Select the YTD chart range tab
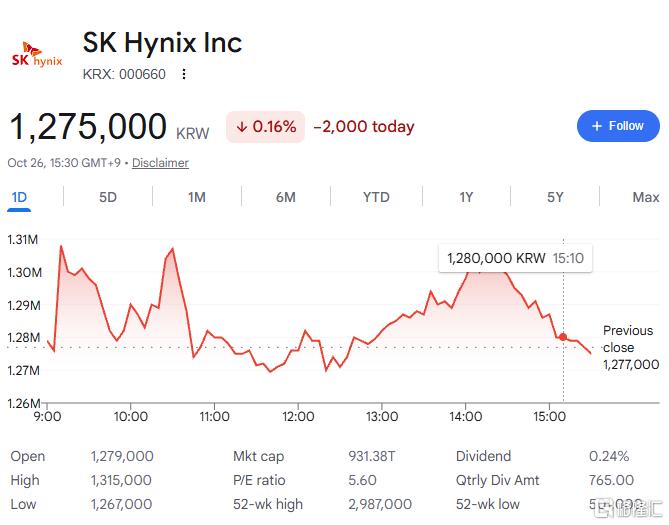The height and width of the screenshot is (525, 669). [x=376, y=197]
